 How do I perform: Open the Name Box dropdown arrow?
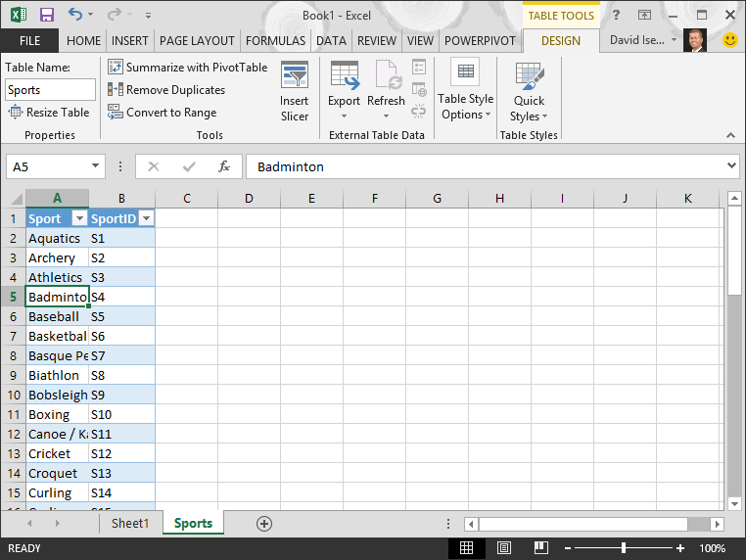click(x=95, y=166)
